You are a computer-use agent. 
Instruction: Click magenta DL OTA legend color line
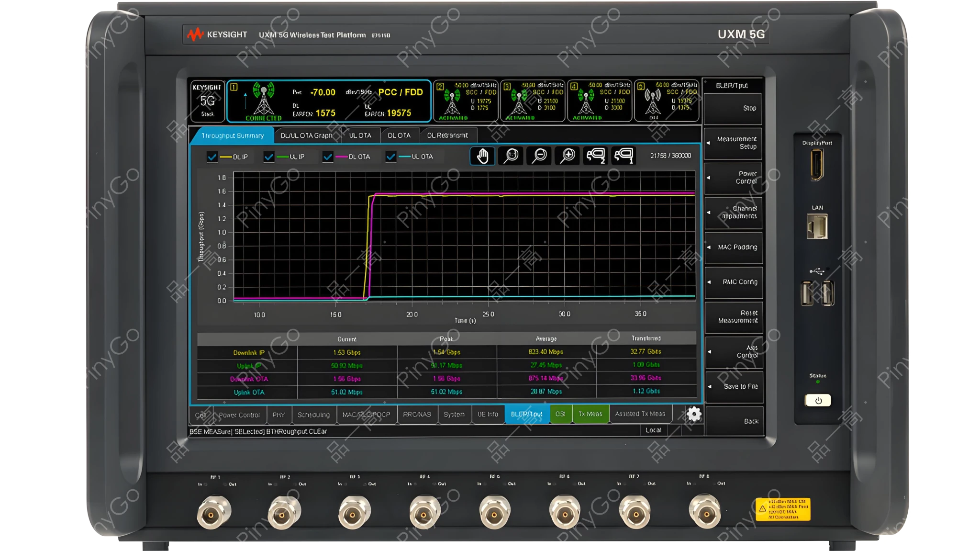click(342, 157)
